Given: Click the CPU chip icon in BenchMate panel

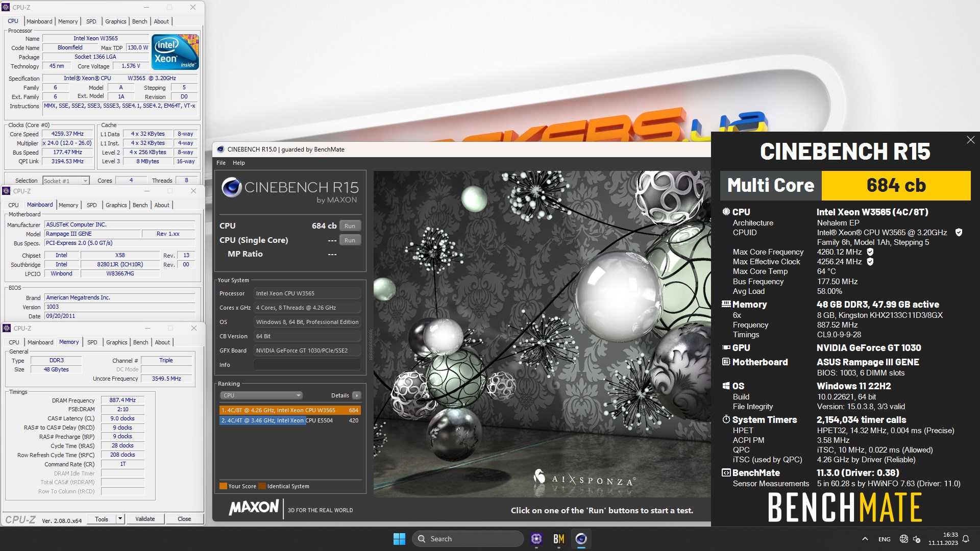Looking at the screenshot, I should 726,211.
